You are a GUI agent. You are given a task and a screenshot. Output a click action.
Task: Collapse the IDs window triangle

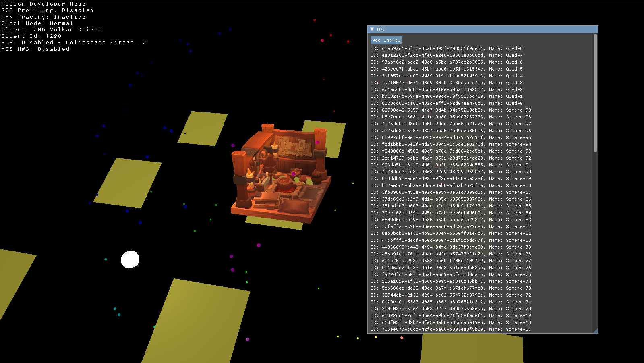click(x=372, y=29)
